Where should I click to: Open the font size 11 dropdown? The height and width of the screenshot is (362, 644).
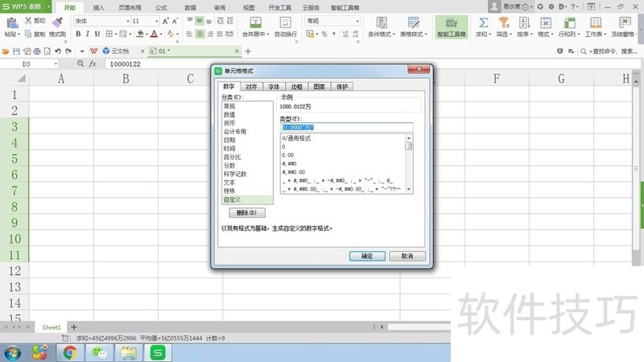tap(156, 21)
